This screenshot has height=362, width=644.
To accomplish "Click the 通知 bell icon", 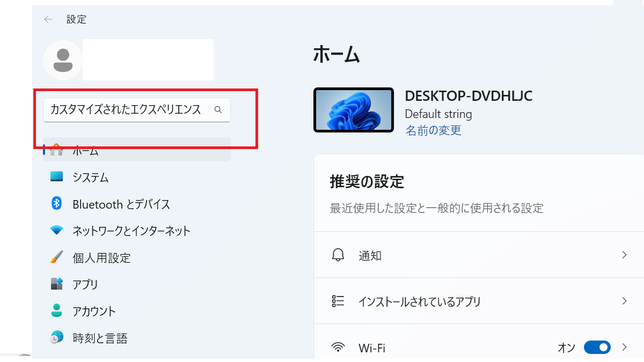I will (338, 255).
